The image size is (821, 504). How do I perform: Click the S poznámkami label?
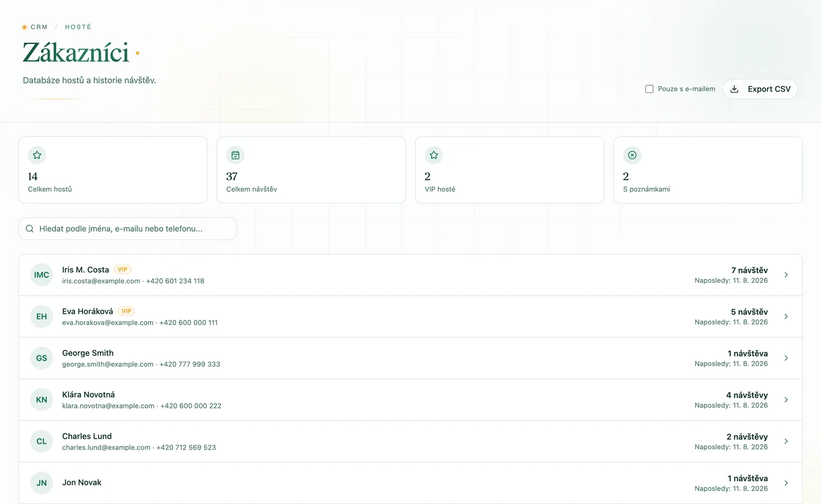click(x=647, y=189)
